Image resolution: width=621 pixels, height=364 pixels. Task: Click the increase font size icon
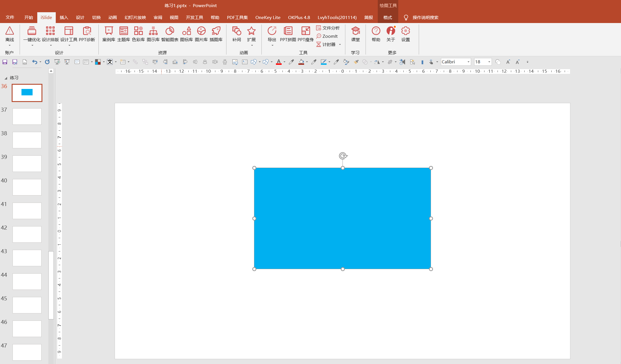click(508, 62)
